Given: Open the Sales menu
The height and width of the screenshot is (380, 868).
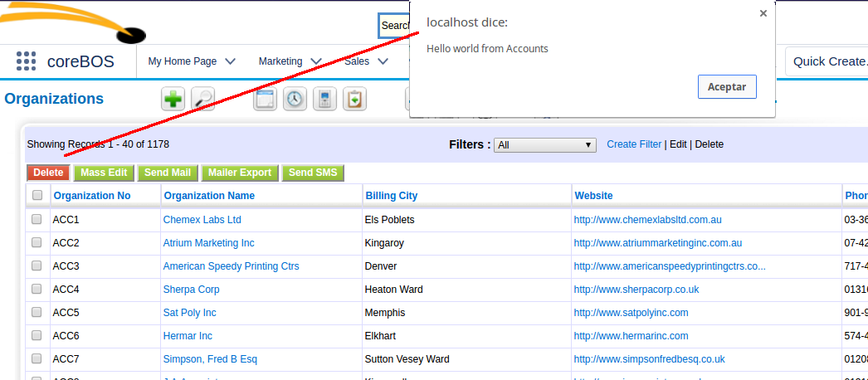Looking at the screenshot, I should (x=366, y=61).
